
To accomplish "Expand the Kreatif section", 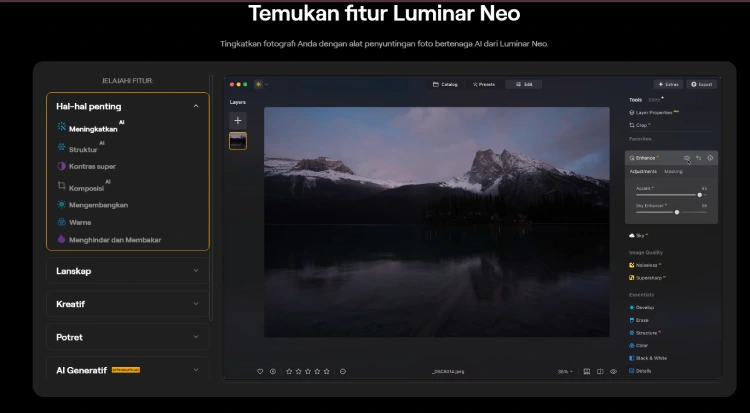I will pyautogui.click(x=128, y=304).
